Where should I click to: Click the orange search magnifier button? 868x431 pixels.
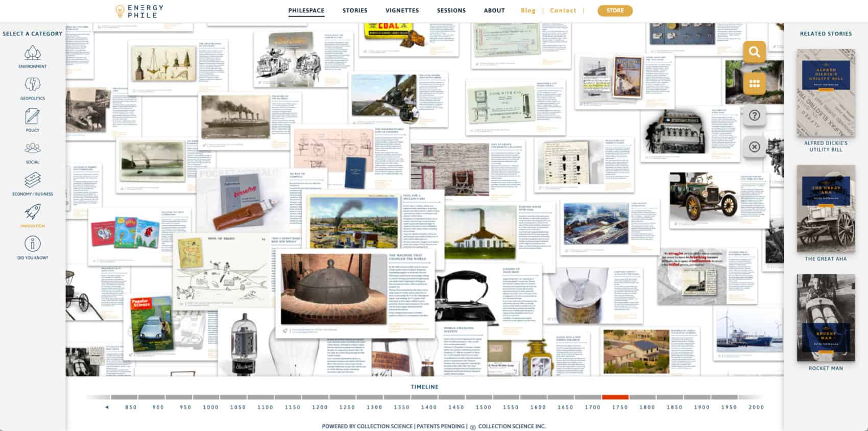point(754,52)
